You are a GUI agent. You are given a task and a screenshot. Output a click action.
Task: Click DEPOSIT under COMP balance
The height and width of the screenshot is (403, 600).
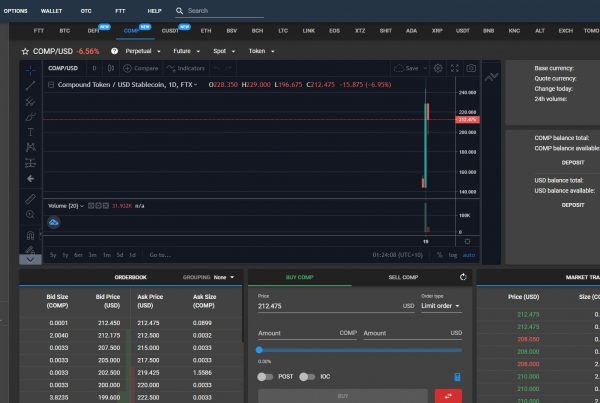[572, 163]
